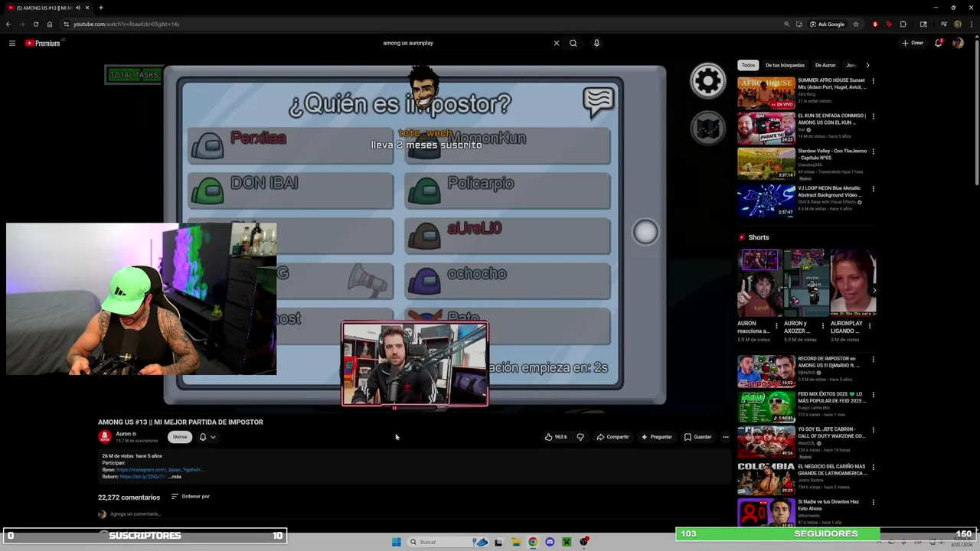Open options for Summer Afro House video

[873, 81]
